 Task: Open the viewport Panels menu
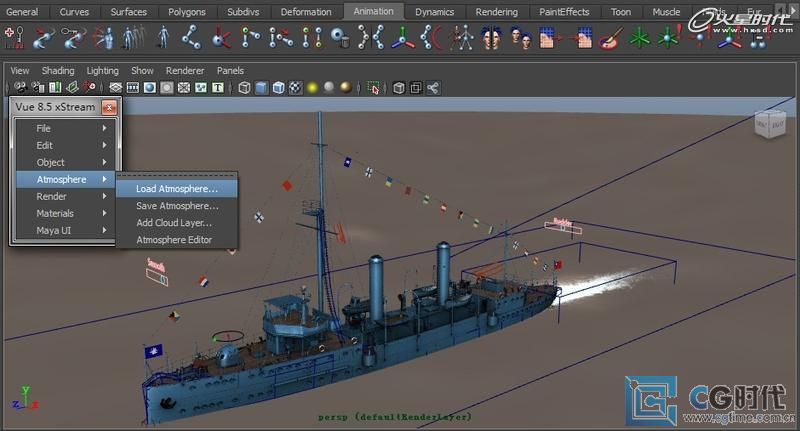[x=230, y=70]
